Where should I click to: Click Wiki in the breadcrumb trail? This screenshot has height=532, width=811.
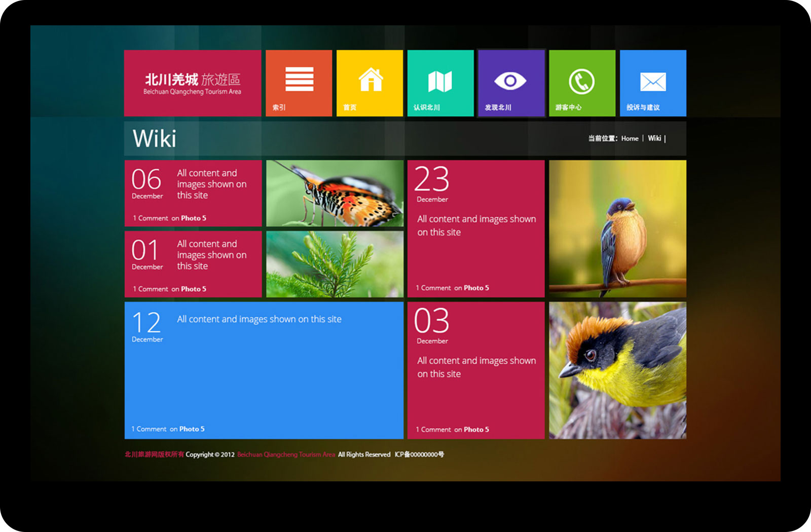click(x=654, y=138)
